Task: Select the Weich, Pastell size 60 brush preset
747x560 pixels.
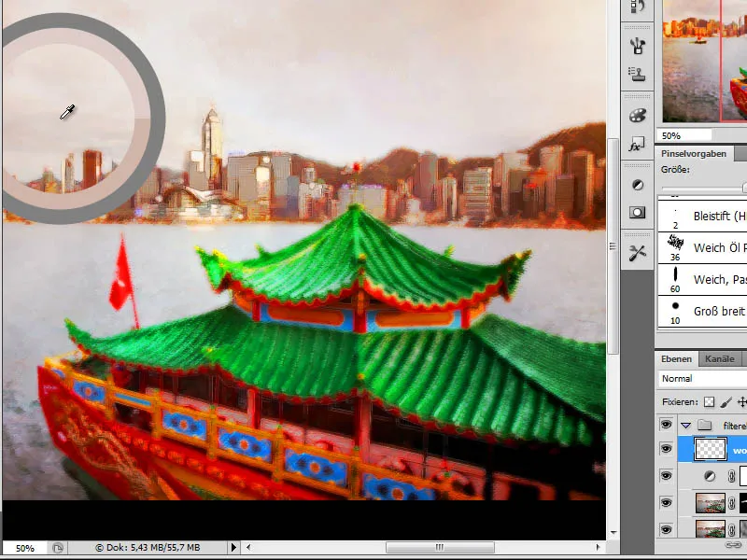Action: (x=702, y=280)
